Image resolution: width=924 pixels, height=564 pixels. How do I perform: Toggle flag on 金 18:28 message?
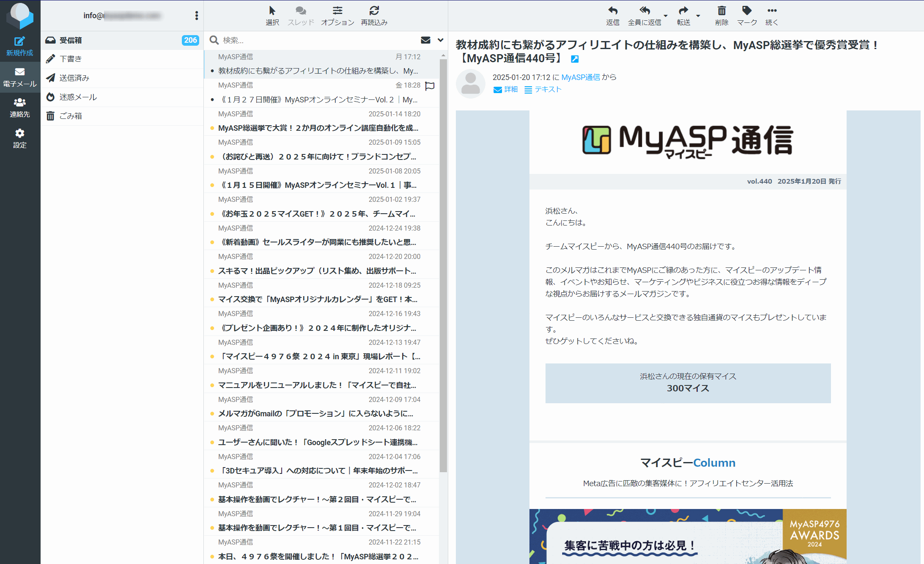pos(430,86)
